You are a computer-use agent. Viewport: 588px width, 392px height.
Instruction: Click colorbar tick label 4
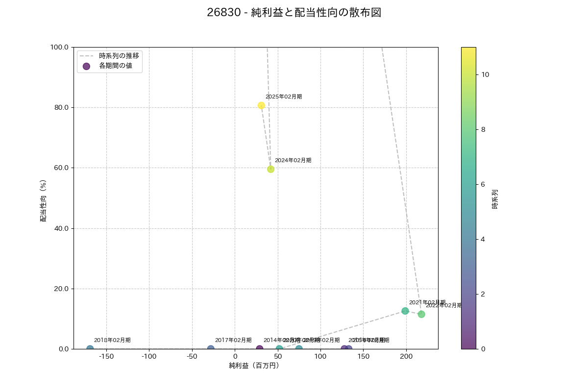coord(484,239)
